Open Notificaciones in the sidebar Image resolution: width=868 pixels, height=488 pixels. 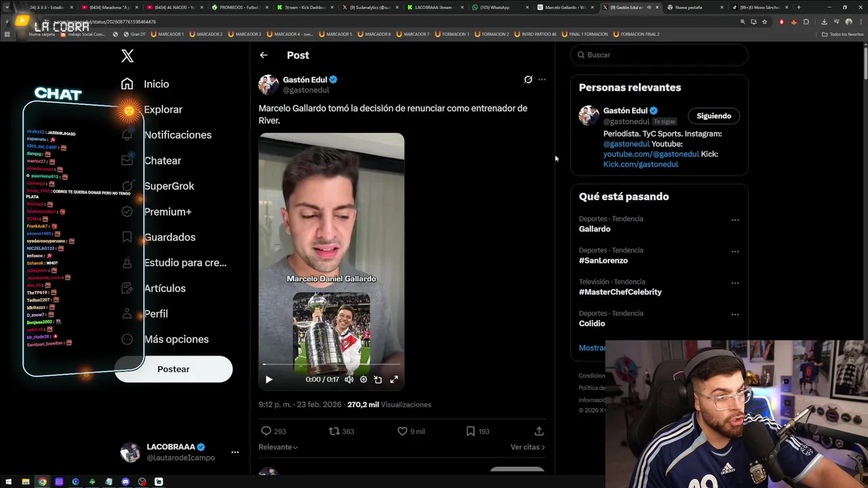click(166, 135)
